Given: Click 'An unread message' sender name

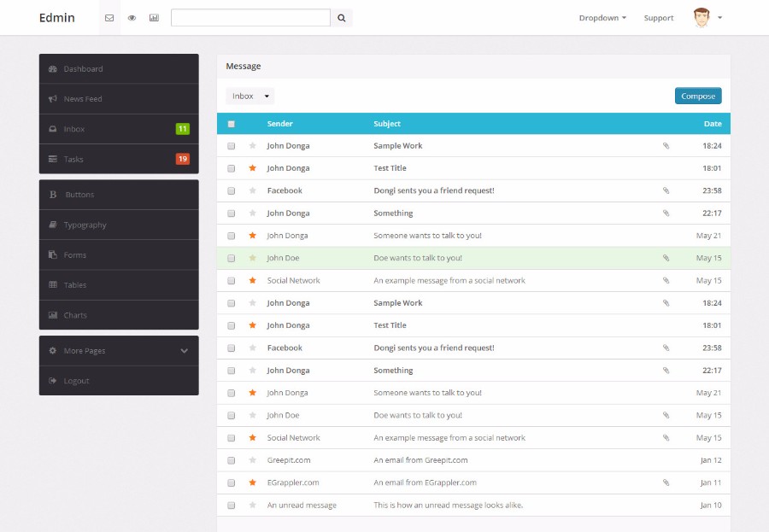Looking at the screenshot, I should [302, 505].
